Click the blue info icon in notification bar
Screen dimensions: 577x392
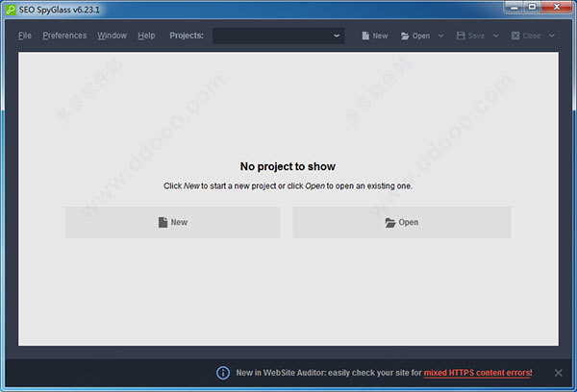tap(223, 373)
